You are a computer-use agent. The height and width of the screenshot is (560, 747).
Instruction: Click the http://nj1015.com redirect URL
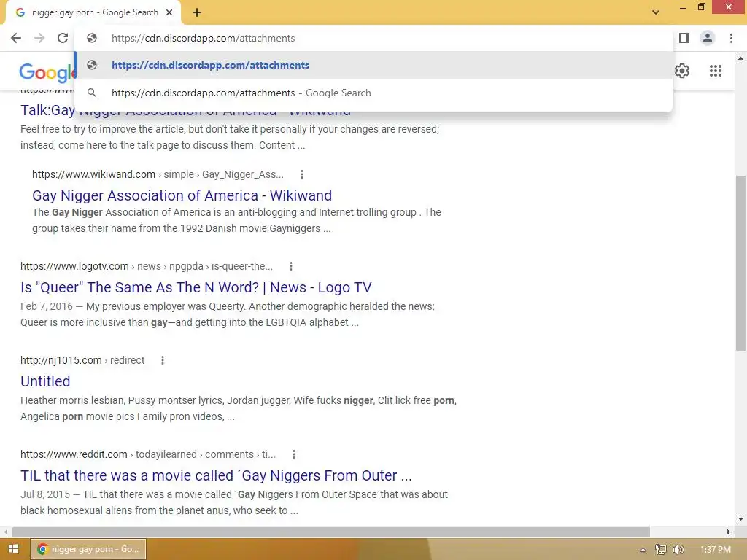pyautogui.click(x=82, y=360)
